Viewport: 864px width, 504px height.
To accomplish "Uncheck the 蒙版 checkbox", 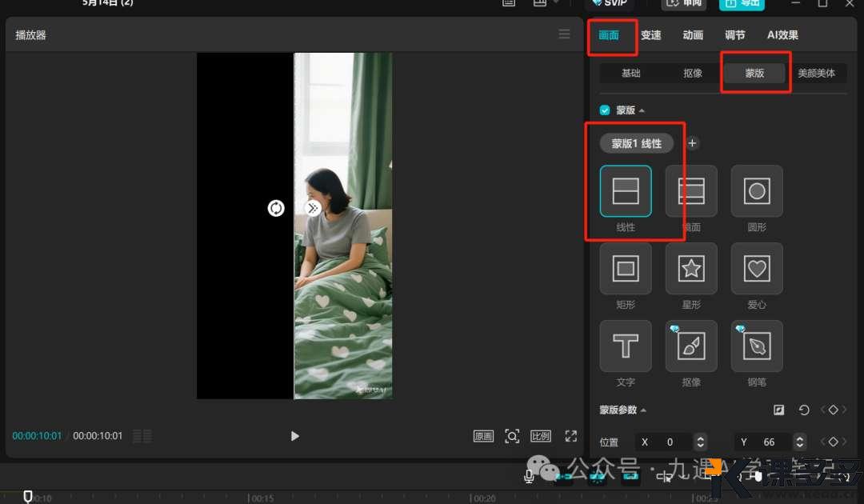I will pyautogui.click(x=605, y=110).
